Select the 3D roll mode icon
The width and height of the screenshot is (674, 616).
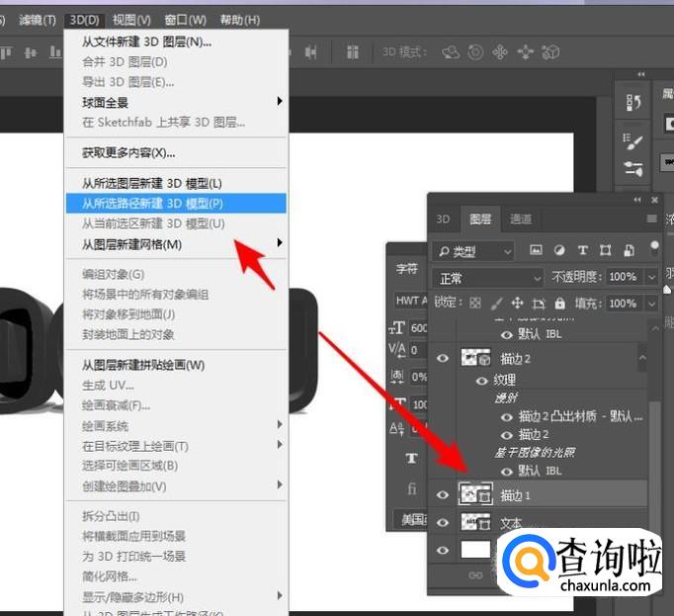pyautogui.click(x=475, y=52)
